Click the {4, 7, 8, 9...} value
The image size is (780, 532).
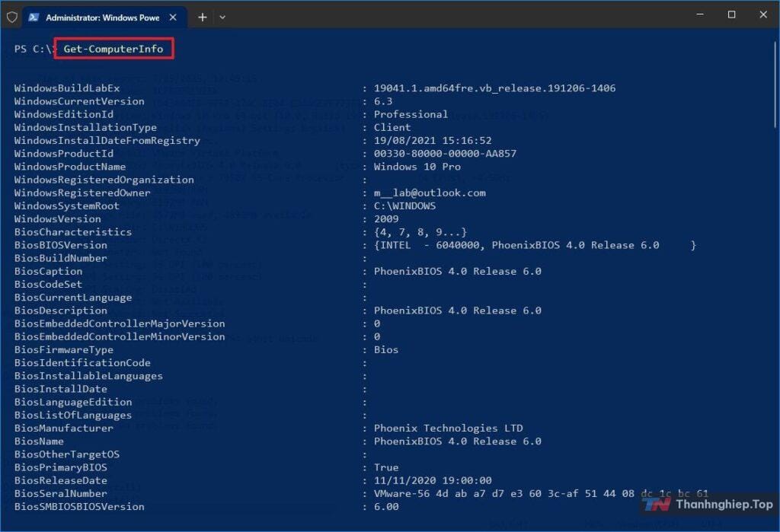pos(420,232)
